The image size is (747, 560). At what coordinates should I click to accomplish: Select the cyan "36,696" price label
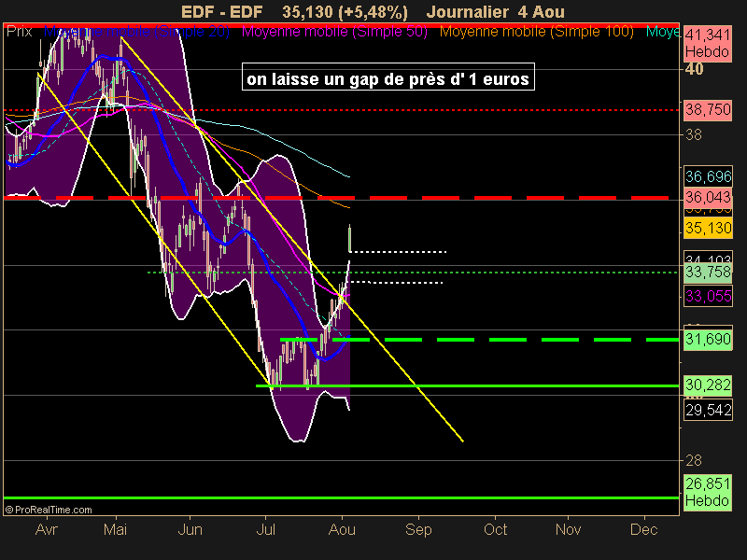[709, 176]
